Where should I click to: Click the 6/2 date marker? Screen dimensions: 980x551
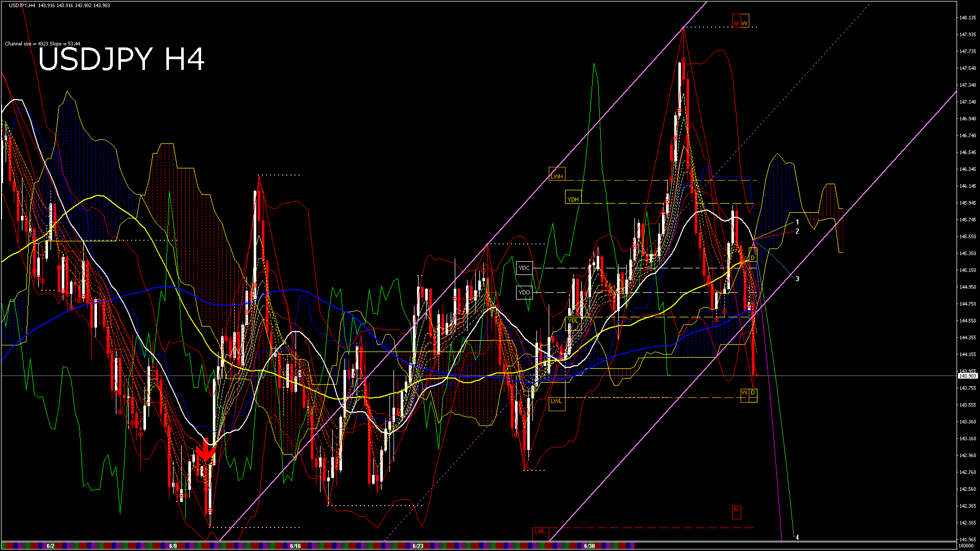point(51,546)
